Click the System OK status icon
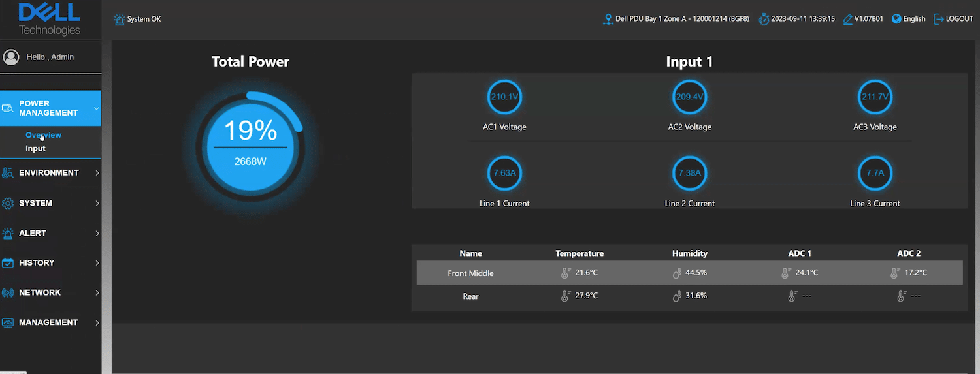 (119, 20)
